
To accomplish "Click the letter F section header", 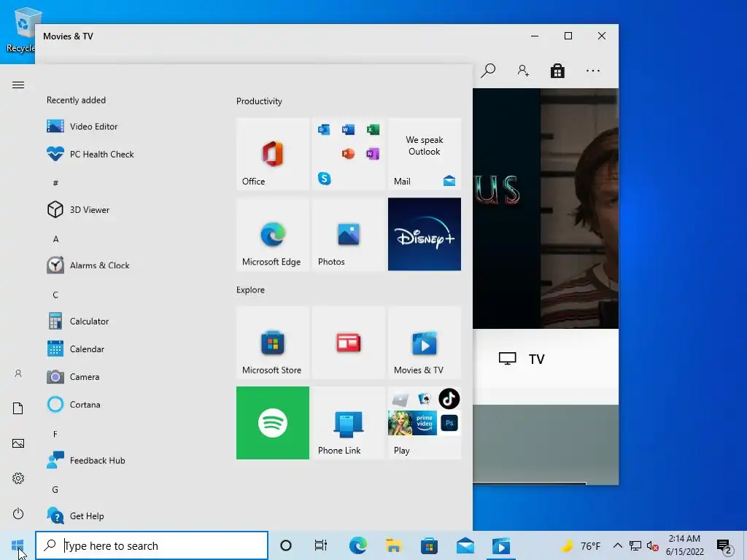I will (x=55, y=434).
